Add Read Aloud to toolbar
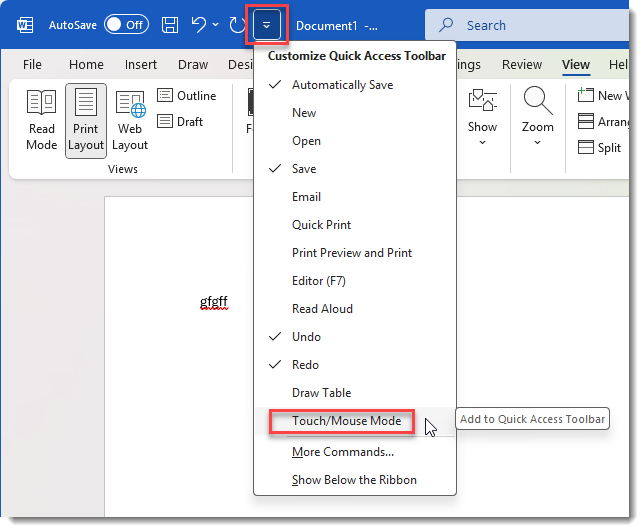 (x=355, y=309)
